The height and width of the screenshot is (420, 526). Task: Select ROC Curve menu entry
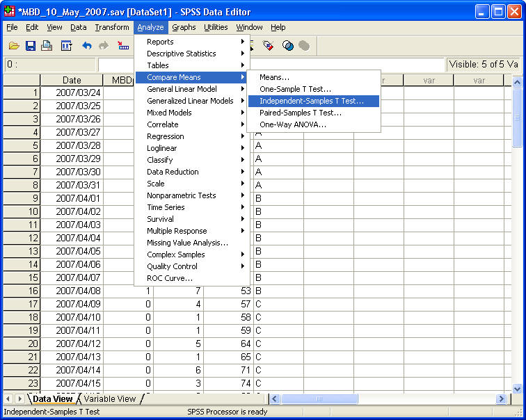point(191,278)
